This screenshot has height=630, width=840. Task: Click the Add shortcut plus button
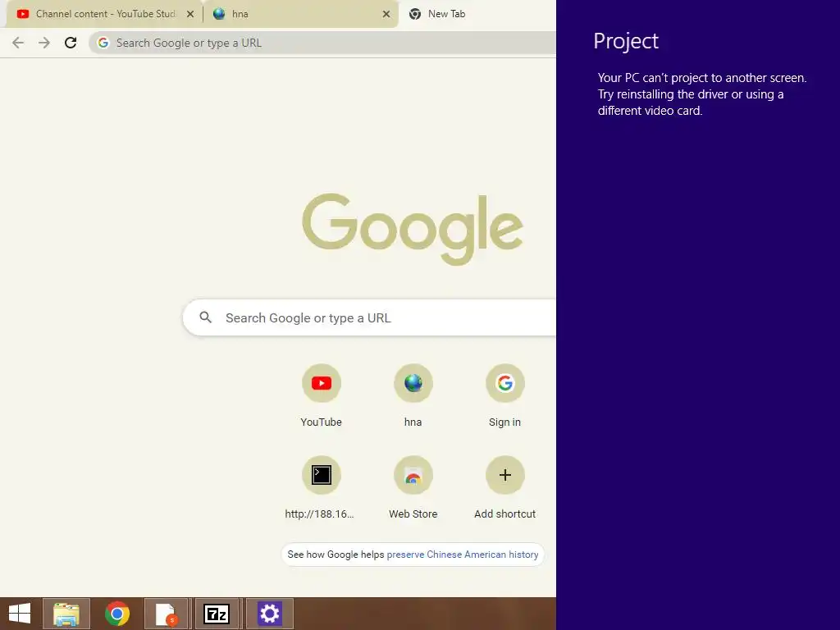click(504, 475)
